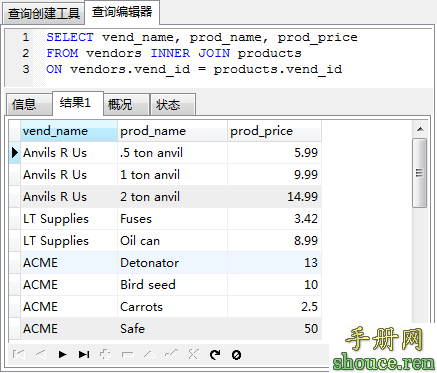Select the 查询编辑器 tab
Image resolution: width=437 pixels, height=373 pixels.
coord(122,12)
